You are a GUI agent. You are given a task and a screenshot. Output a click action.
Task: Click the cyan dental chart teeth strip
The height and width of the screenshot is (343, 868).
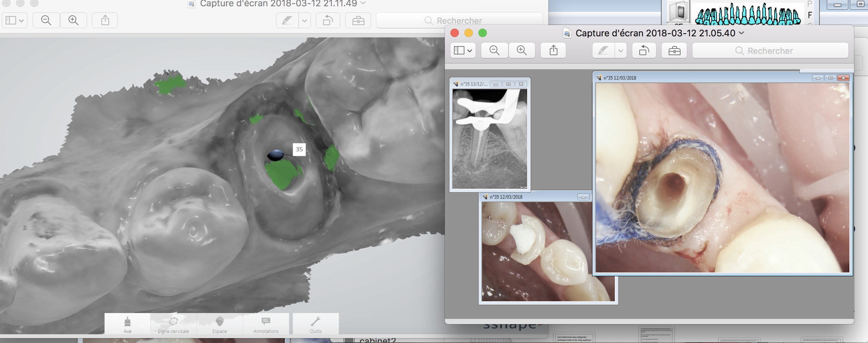[x=748, y=14]
